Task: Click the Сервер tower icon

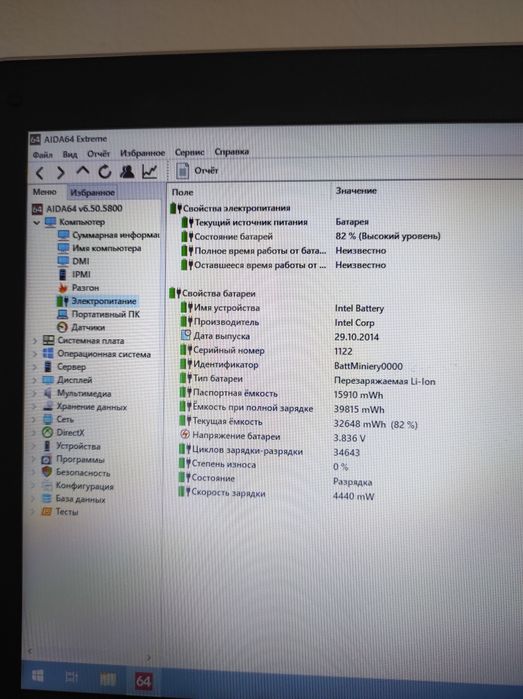Action: click(x=48, y=367)
